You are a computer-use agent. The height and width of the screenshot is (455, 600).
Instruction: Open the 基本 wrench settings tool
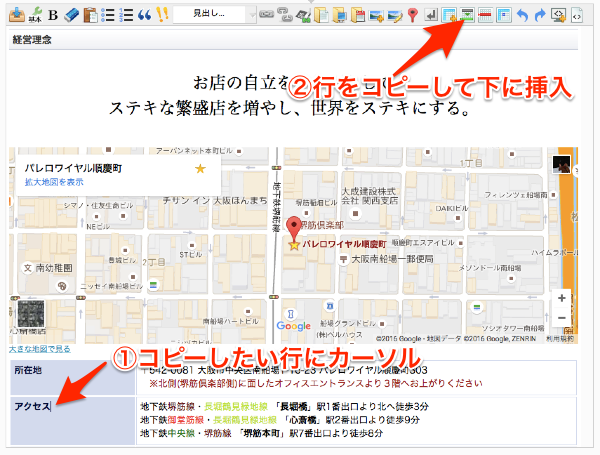pos(36,15)
